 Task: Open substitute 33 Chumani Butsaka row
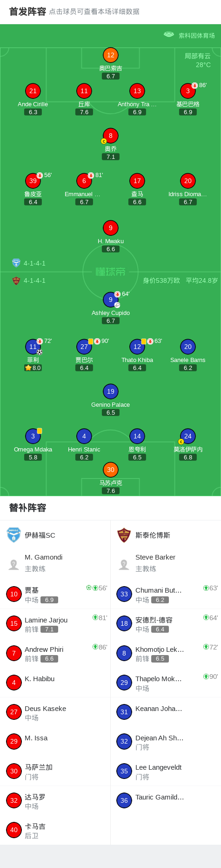click(166, 594)
